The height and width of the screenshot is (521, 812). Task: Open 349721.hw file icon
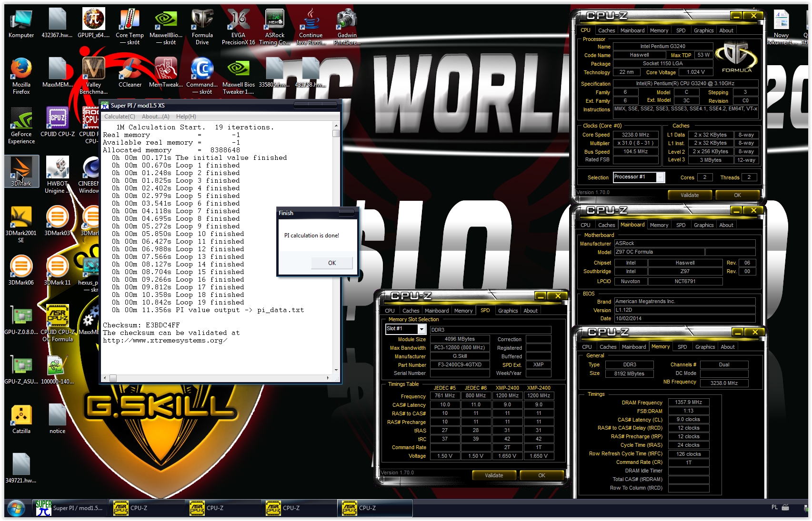coord(21,469)
